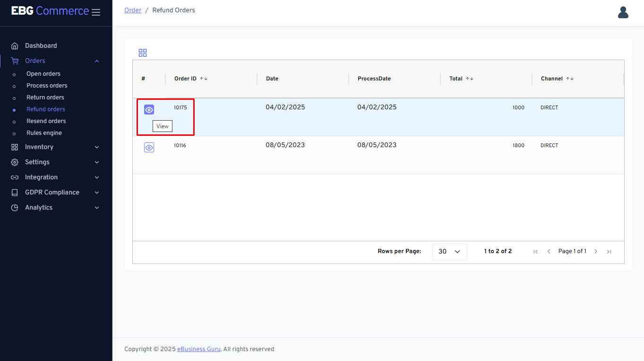644x361 pixels.
Task: Open the eBusiness Guru footer link
Action: (x=198, y=349)
